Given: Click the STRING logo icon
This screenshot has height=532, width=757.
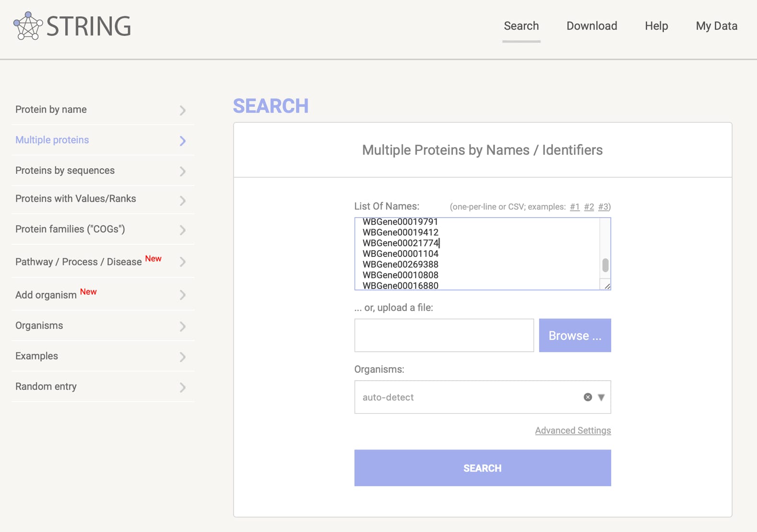Looking at the screenshot, I should pyautogui.click(x=28, y=26).
